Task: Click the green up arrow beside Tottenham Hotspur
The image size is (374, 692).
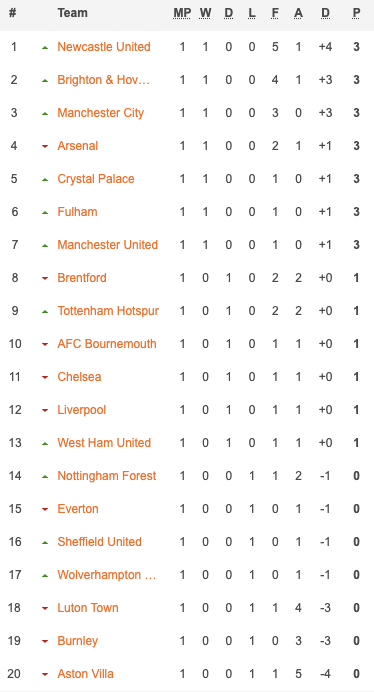Action: (45, 311)
